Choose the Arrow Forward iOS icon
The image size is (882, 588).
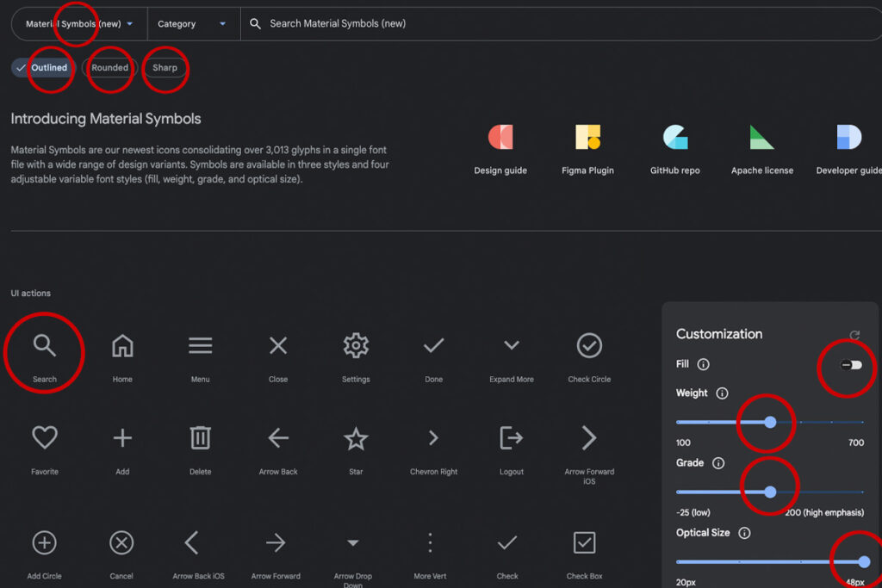click(589, 437)
